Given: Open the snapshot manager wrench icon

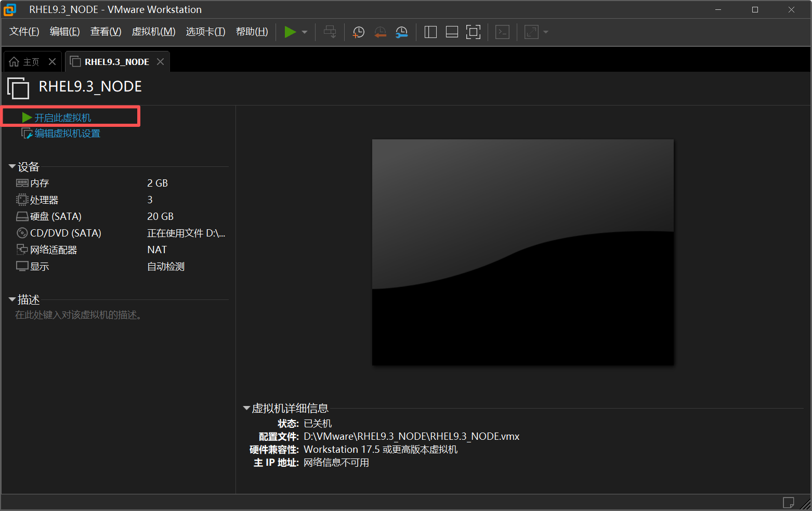Looking at the screenshot, I should [x=401, y=32].
